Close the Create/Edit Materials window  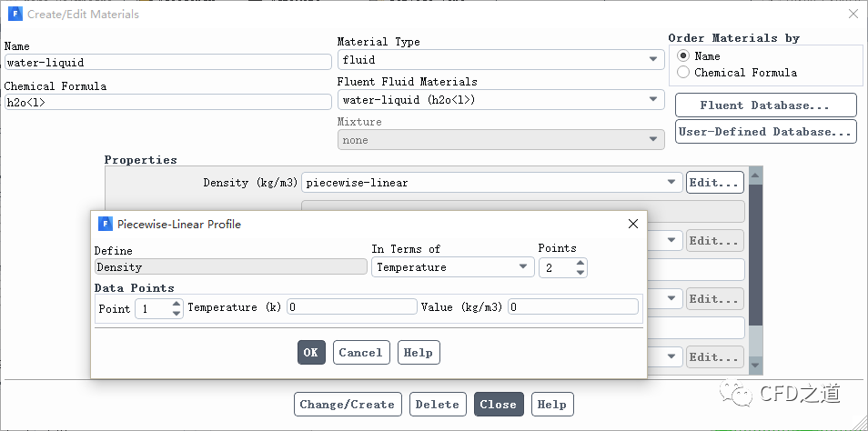(853, 15)
